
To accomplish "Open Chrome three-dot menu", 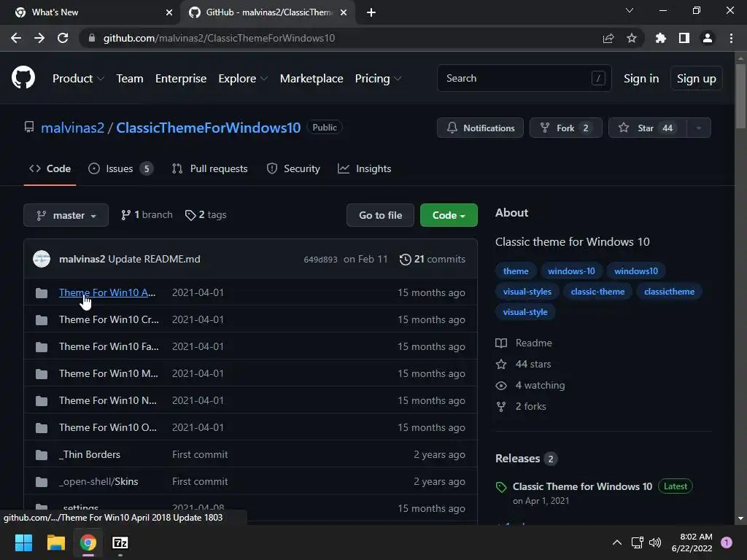I will click(731, 38).
